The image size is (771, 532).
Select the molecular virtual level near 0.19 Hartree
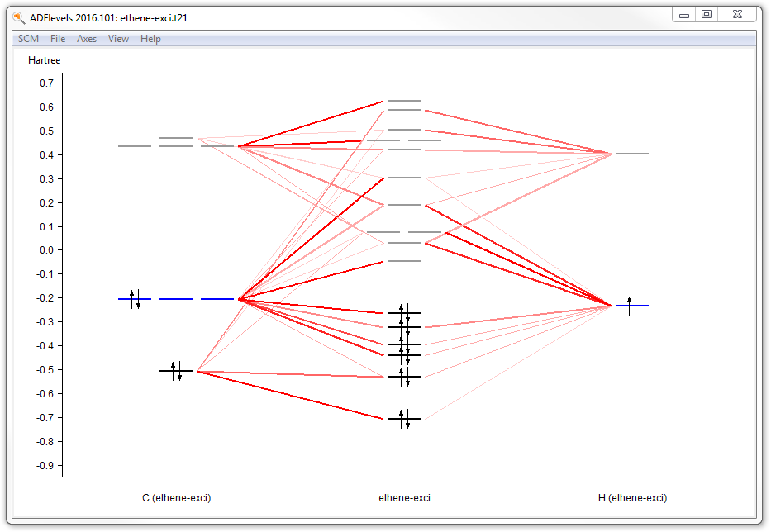pyautogui.click(x=404, y=205)
